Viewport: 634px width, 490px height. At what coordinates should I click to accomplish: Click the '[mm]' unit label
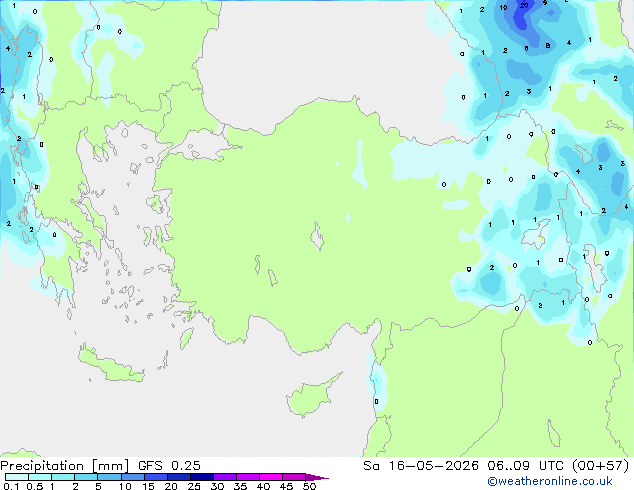[111, 466]
